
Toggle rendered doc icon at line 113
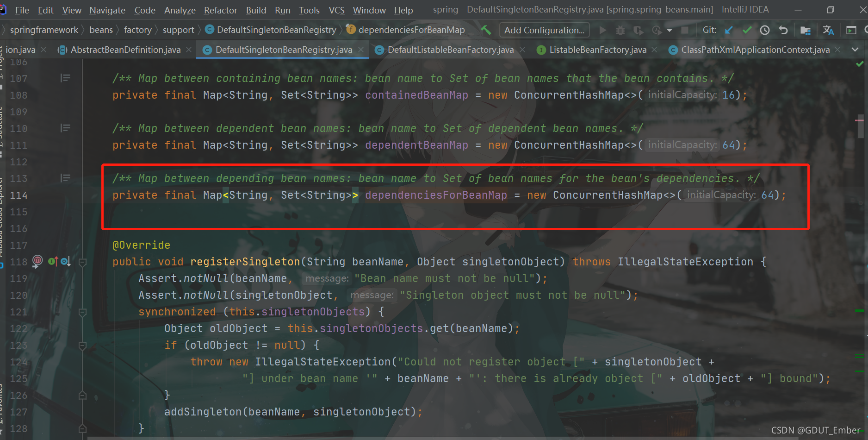65,178
